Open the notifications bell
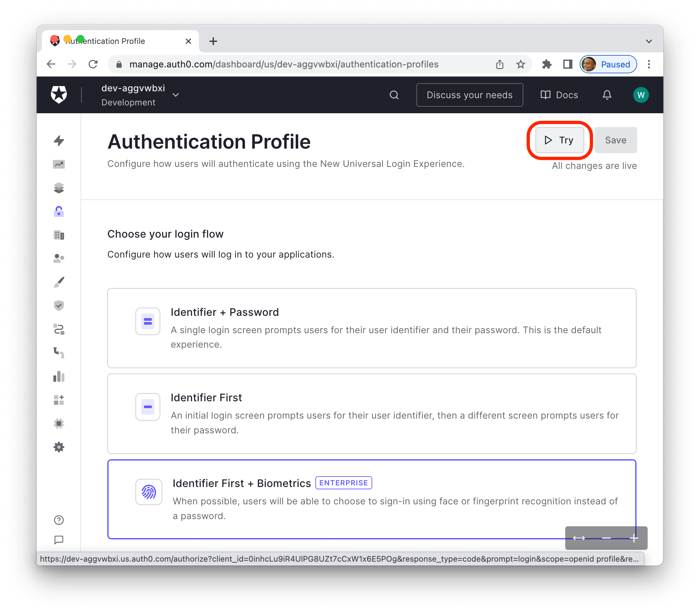This screenshot has height=614, width=700. tap(607, 95)
